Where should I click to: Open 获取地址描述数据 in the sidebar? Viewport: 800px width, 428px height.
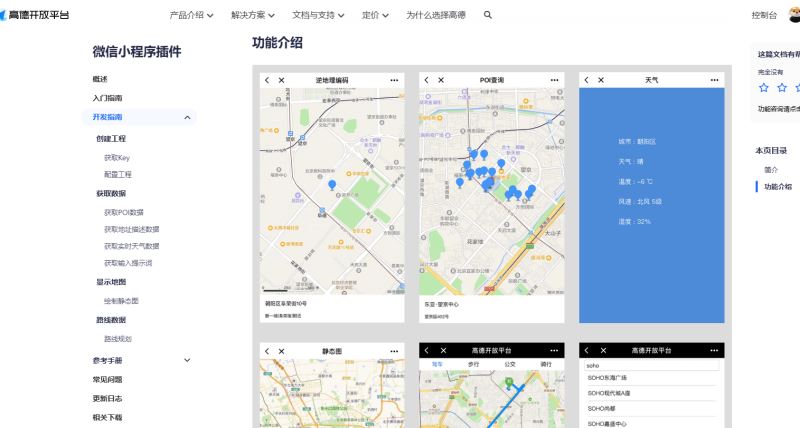pos(132,230)
